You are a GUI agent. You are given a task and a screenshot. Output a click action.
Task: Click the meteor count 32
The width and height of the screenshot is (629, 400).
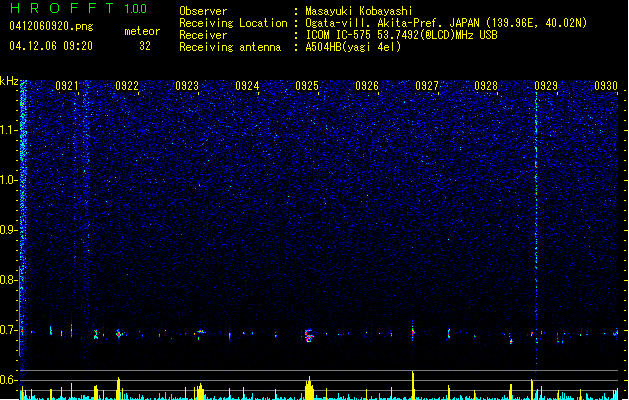pos(145,46)
